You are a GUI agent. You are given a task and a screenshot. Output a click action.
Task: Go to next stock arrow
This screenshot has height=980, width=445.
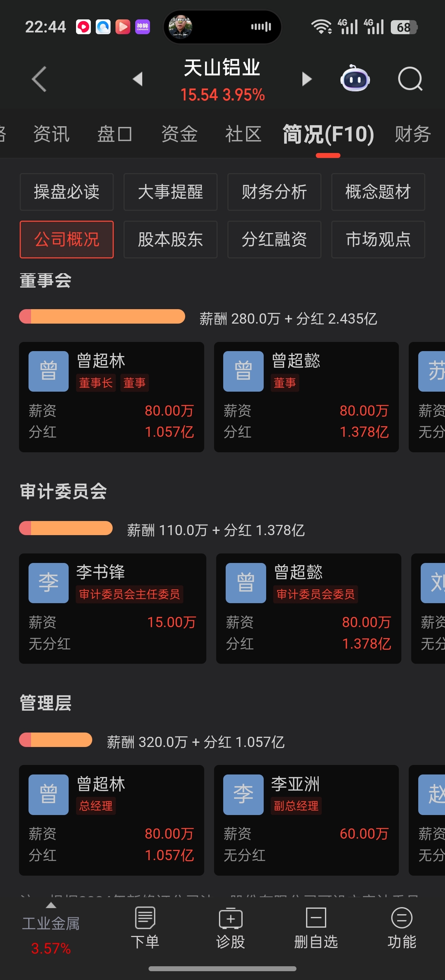(307, 79)
